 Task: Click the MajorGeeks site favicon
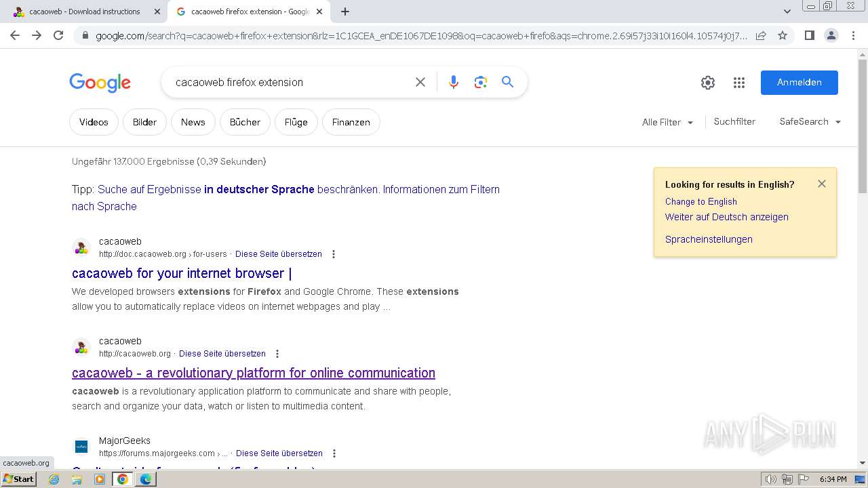point(81,446)
